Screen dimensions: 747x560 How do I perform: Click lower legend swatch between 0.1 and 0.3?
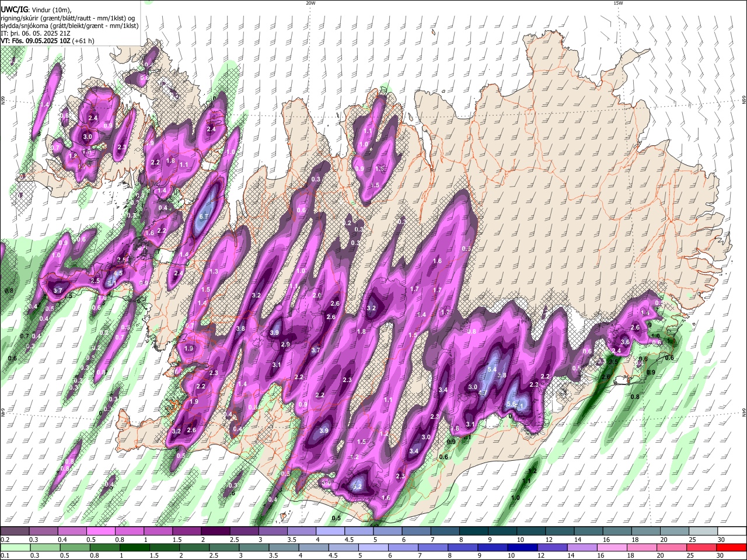click(x=15, y=547)
